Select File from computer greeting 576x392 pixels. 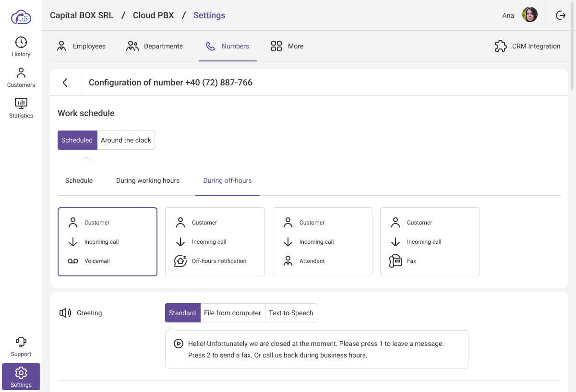232,313
